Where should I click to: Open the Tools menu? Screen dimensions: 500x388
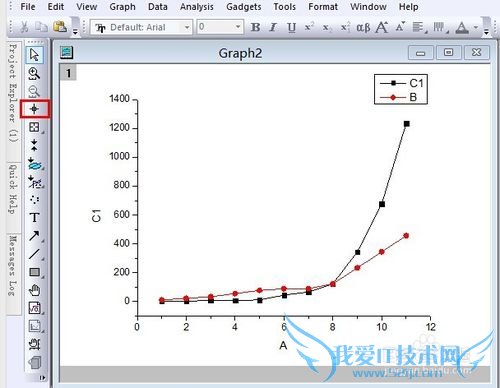click(x=284, y=6)
